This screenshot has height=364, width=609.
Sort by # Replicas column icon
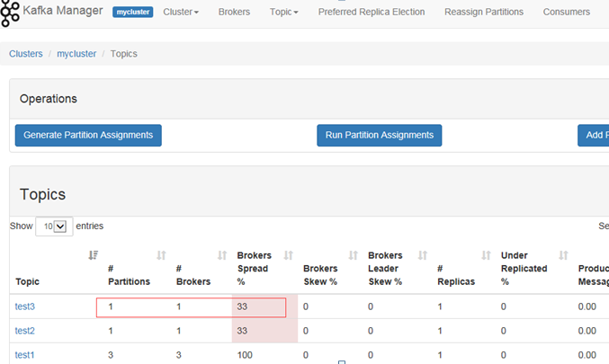click(x=487, y=255)
